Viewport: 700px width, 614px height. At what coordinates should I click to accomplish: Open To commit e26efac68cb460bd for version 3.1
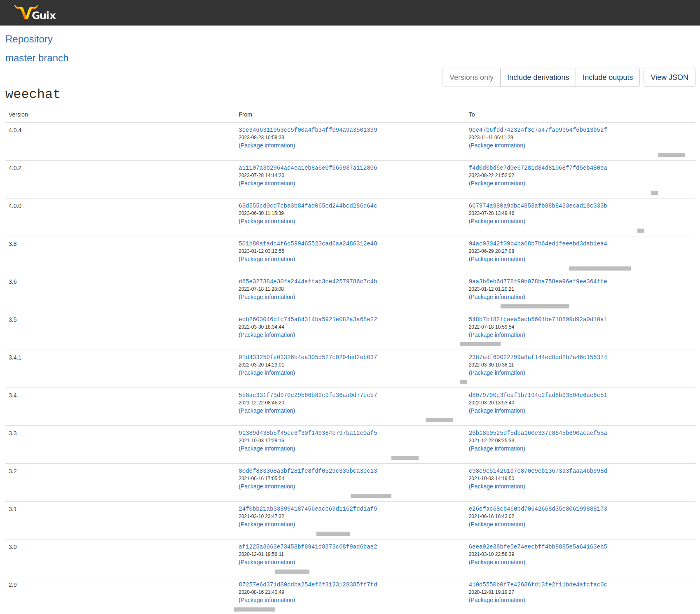[x=538, y=509]
